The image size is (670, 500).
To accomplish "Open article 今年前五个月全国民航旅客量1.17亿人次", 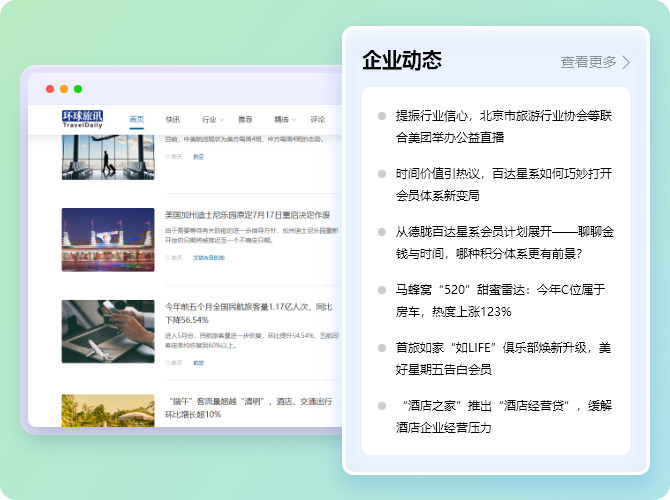I will (249, 313).
